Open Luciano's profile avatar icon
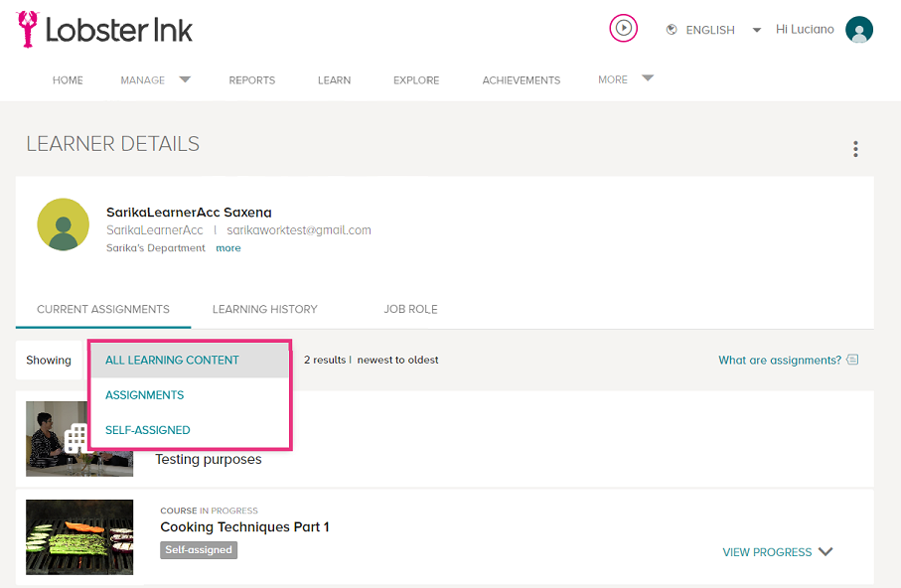 tap(859, 30)
